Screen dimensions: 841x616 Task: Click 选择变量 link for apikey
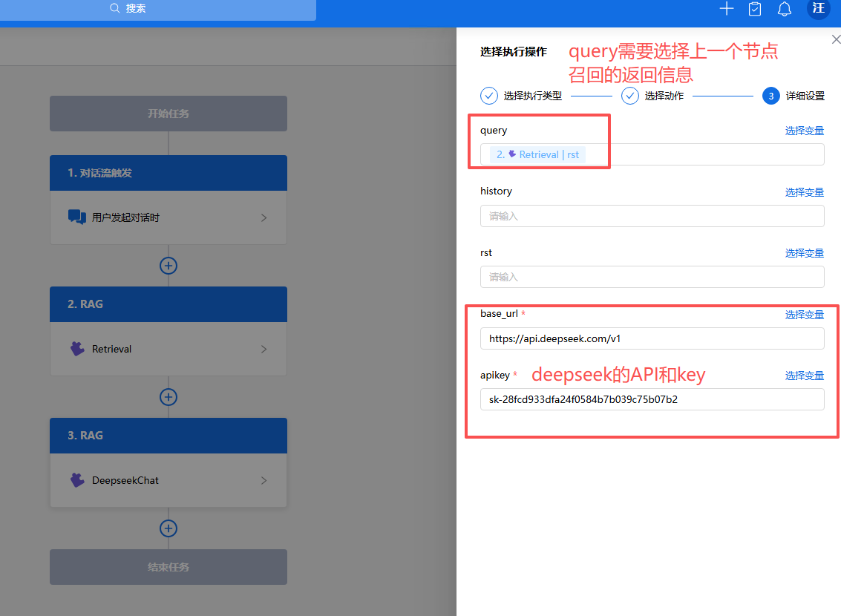pyautogui.click(x=804, y=376)
